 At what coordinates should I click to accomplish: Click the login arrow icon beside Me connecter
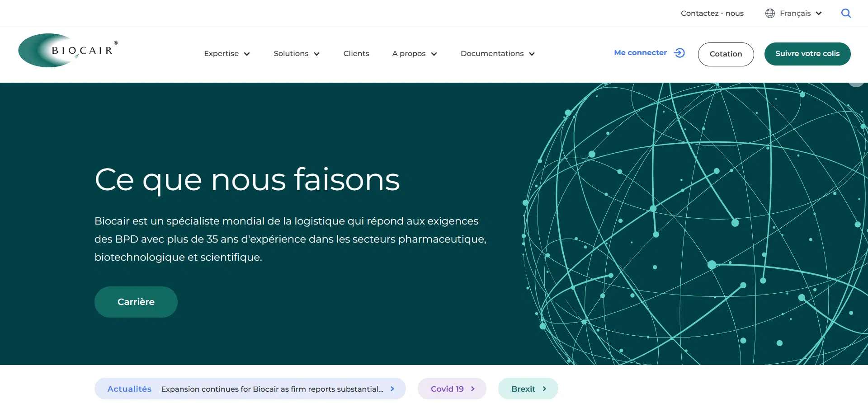679,53
